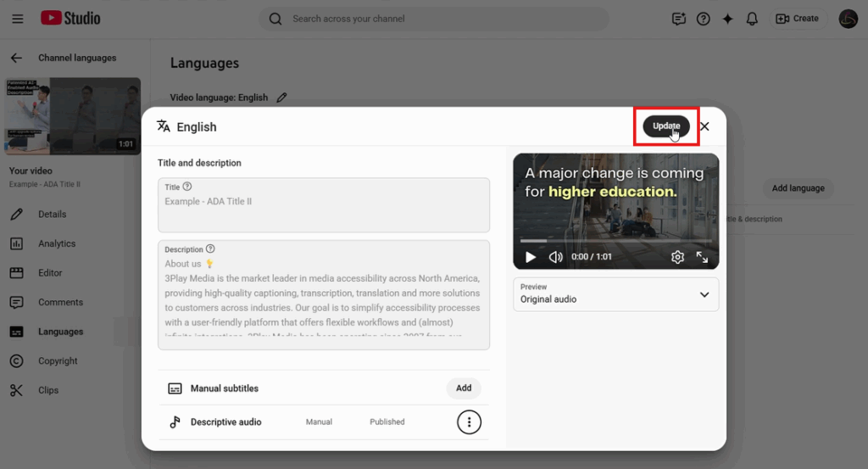
Task: Click the sparkle Ask Studio icon
Action: coord(727,19)
